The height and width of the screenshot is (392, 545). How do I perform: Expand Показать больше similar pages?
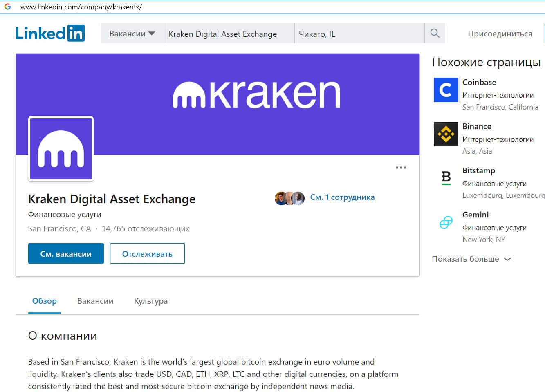click(471, 259)
